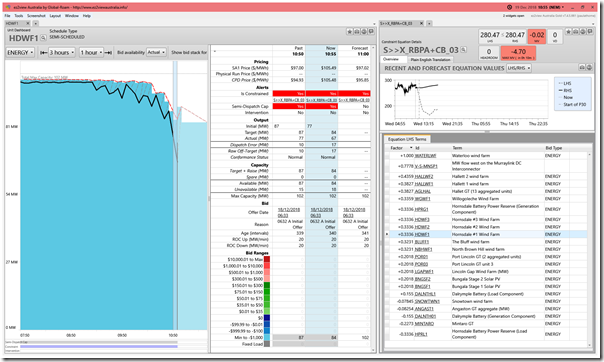Add a new tab next to S>>X_RBPA+CB_03
This screenshot has height=362, width=604.
[x=429, y=23]
